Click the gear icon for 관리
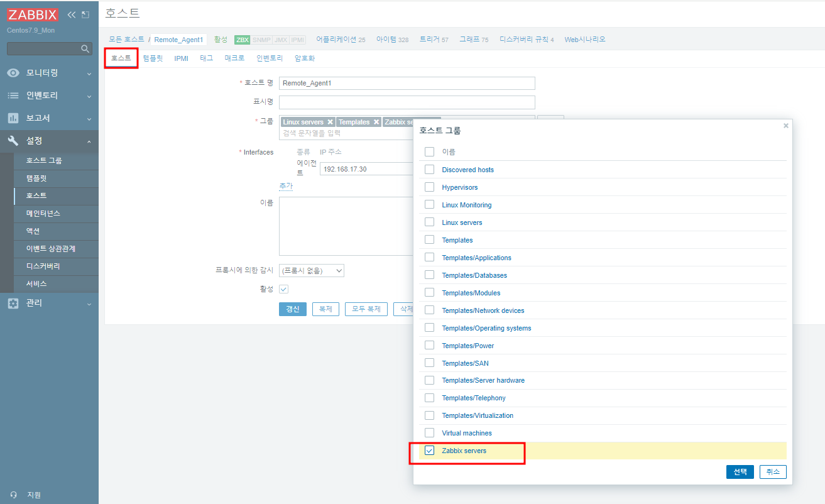The image size is (825, 504). point(13,303)
